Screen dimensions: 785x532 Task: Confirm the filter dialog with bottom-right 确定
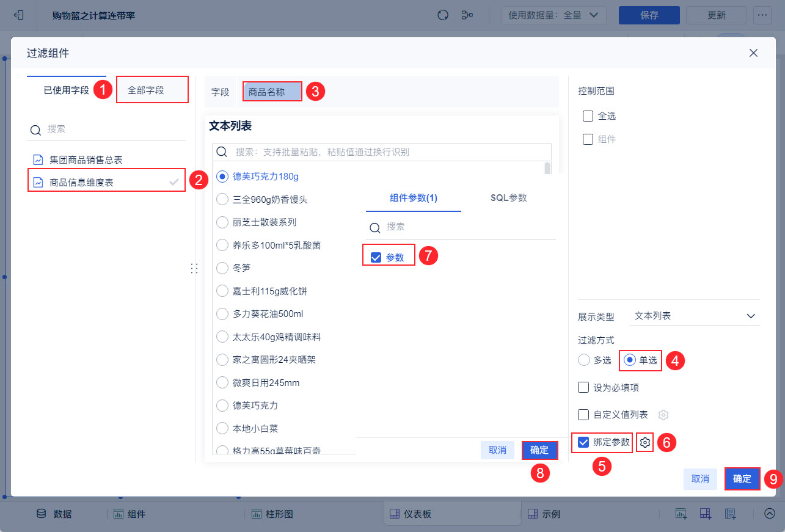tap(742, 479)
